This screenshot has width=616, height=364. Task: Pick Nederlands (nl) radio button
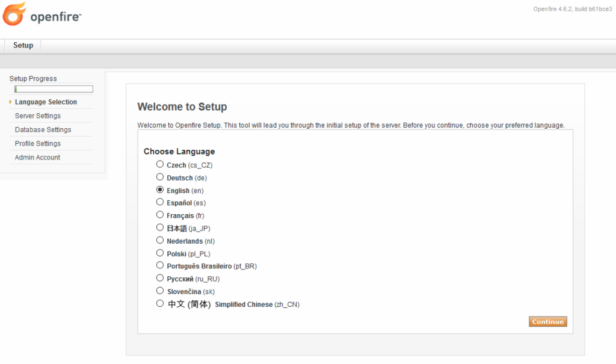click(160, 240)
